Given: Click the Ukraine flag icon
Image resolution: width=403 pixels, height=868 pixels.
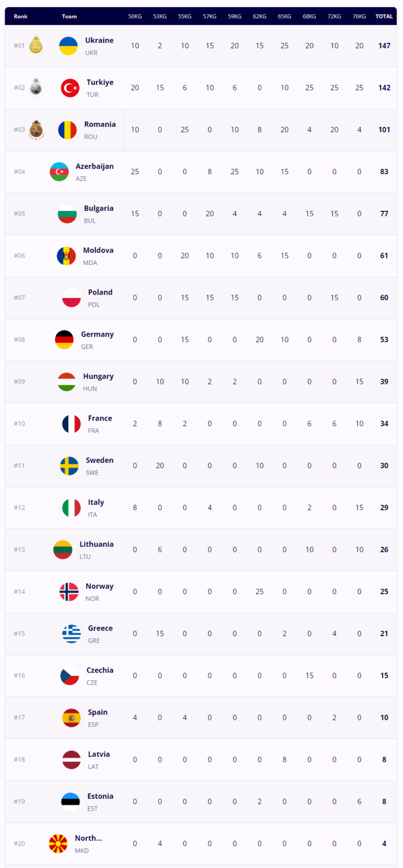Looking at the screenshot, I should [69, 46].
